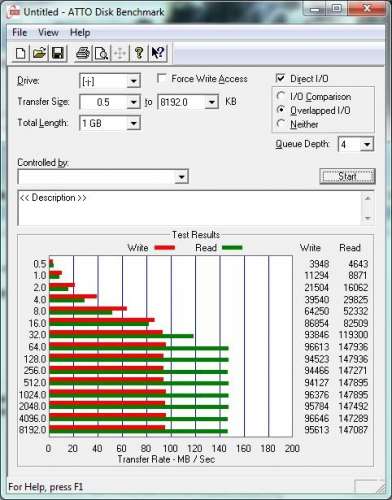
Task: Open the Controlled by dropdown
Action: [181, 176]
